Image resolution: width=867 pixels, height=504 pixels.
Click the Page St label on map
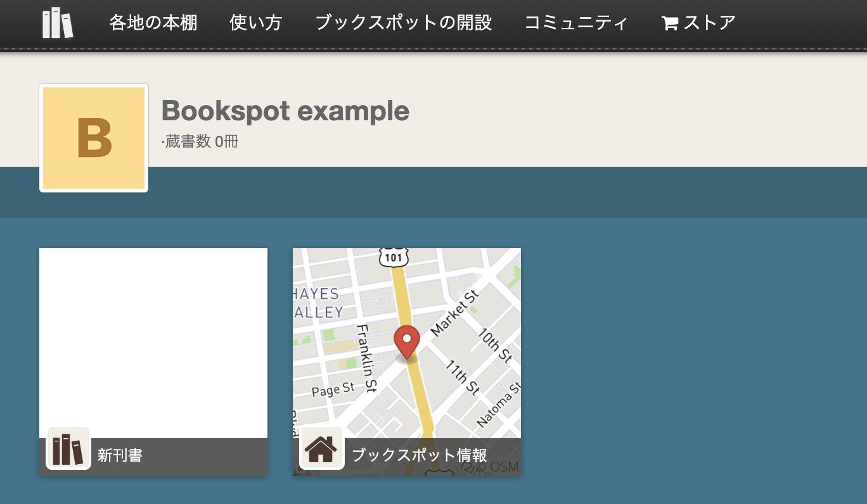[x=333, y=389]
